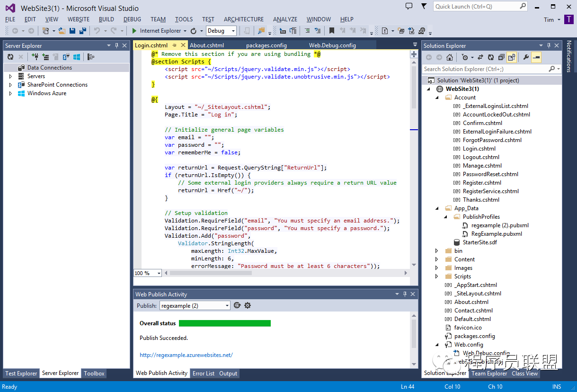577x392 pixels.
Task: Open the ARCHITECTURE menu
Action: click(x=244, y=19)
